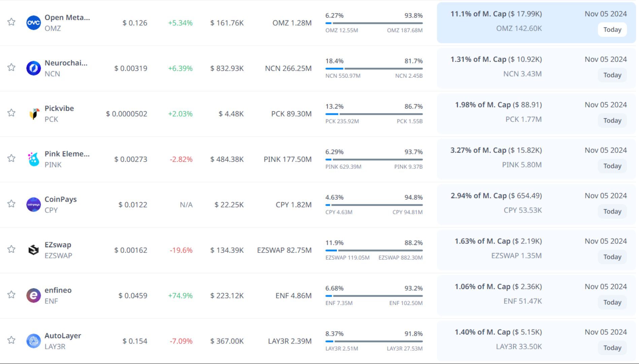This screenshot has height=364, width=639.
Task: Open the enfineo token name link
Action: point(58,290)
